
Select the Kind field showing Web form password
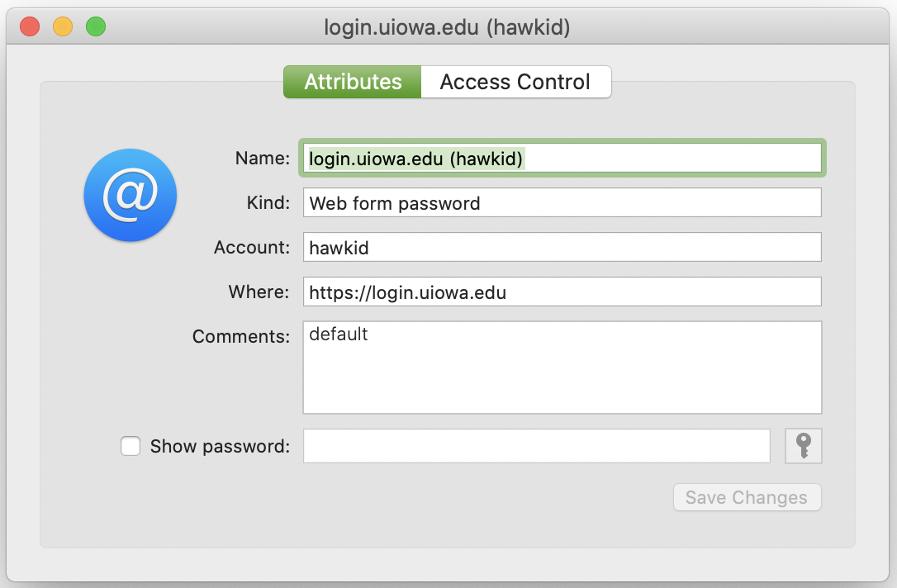(x=562, y=202)
